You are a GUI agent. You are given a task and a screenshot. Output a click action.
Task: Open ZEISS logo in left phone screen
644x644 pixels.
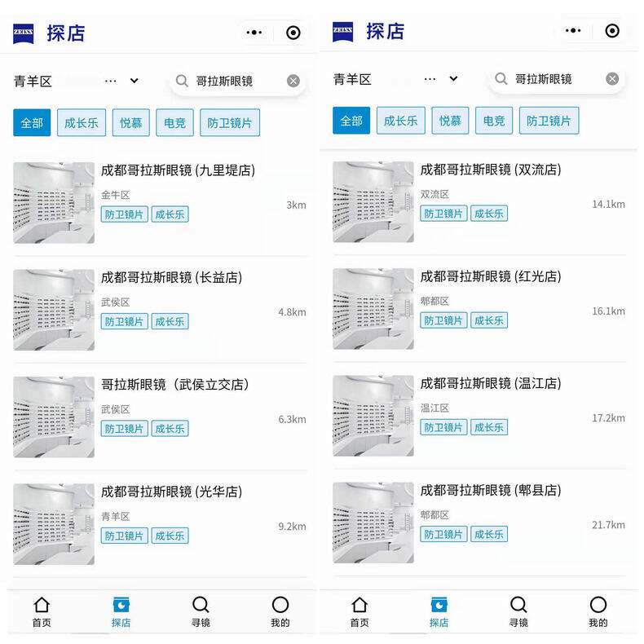[x=23, y=33]
